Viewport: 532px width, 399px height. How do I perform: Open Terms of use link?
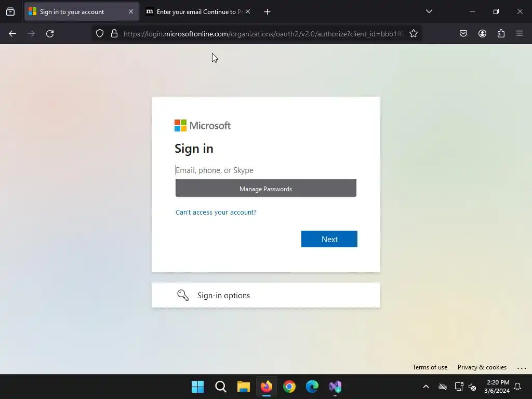[430, 367]
